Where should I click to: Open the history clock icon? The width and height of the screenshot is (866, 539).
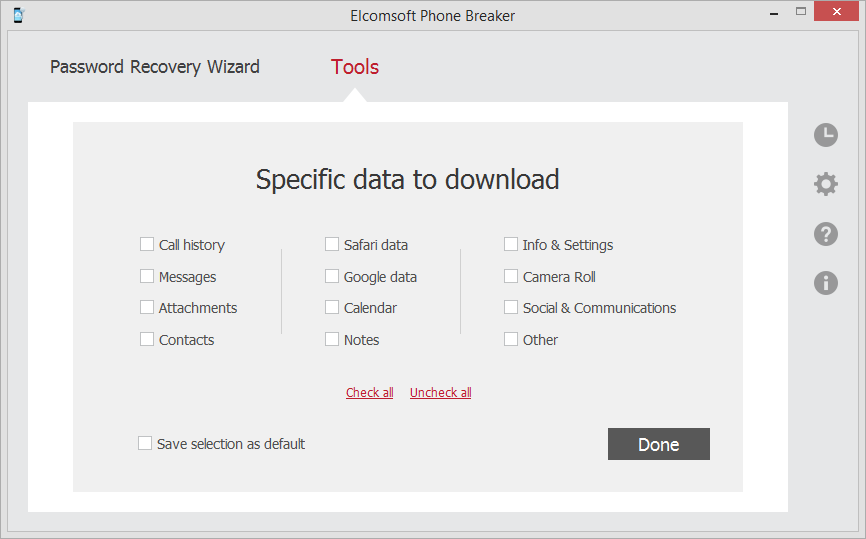(x=825, y=135)
